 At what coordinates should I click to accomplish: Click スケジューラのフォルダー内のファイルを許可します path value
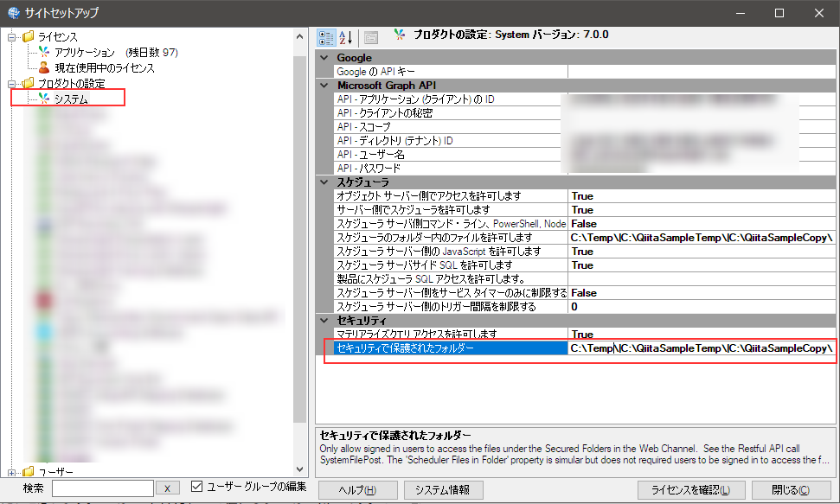(x=702, y=238)
